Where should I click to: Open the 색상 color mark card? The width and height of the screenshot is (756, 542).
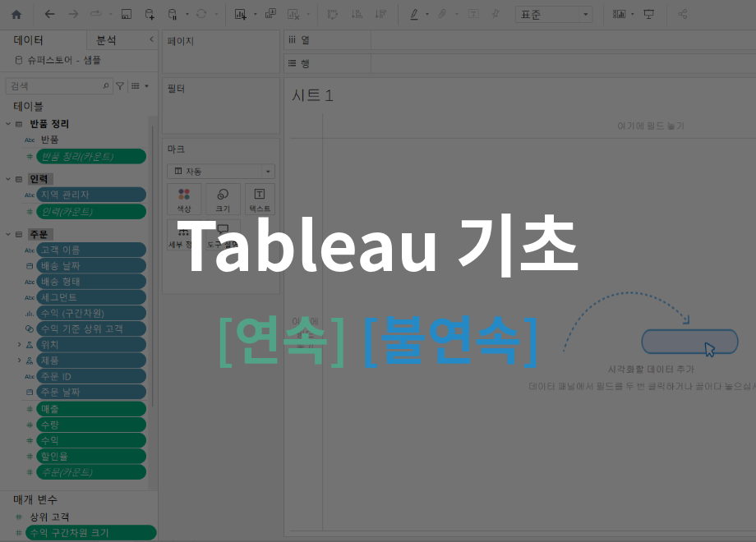tap(184, 199)
